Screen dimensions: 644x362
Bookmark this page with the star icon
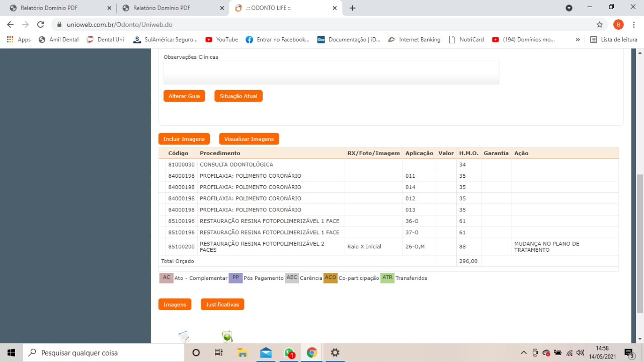[599, 25]
